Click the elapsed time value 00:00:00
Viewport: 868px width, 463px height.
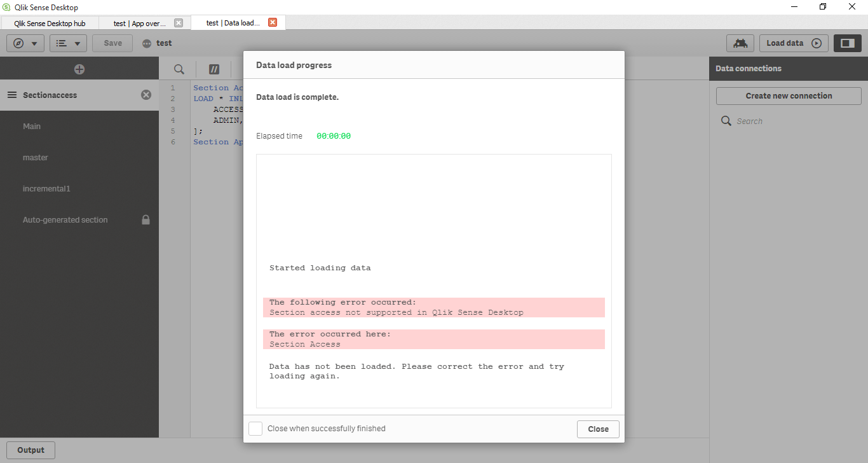[334, 136]
